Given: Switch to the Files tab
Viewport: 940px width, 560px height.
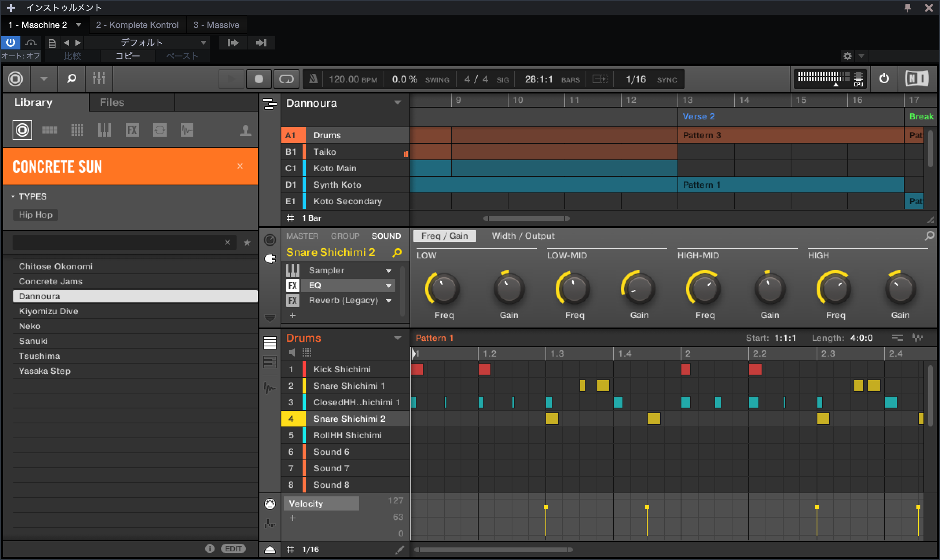Looking at the screenshot, I should coord(112,102).
